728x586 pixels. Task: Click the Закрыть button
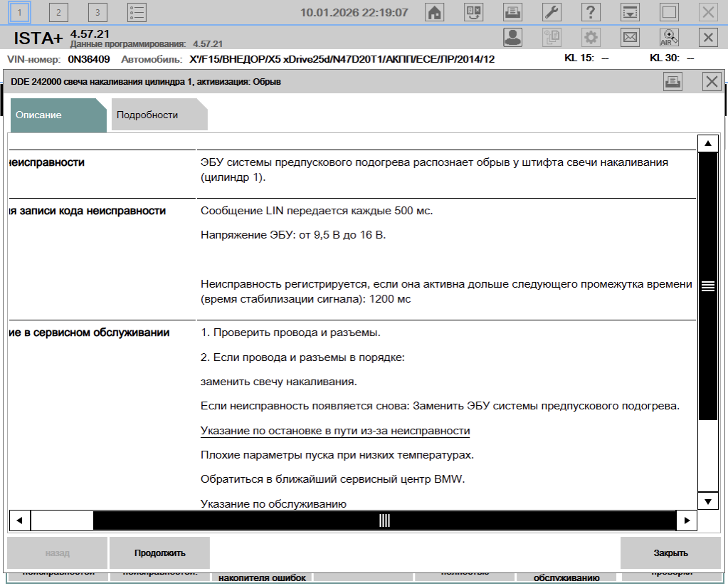[x=670, y=553]
